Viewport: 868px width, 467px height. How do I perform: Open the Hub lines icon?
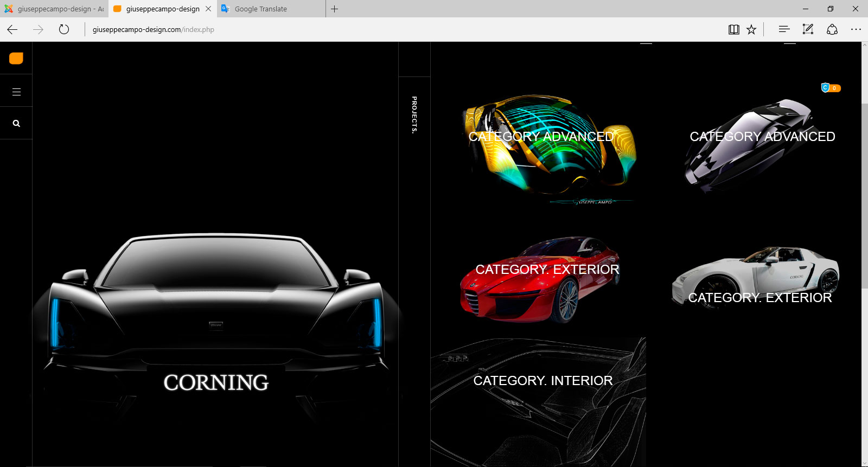[x=784, y=29]
